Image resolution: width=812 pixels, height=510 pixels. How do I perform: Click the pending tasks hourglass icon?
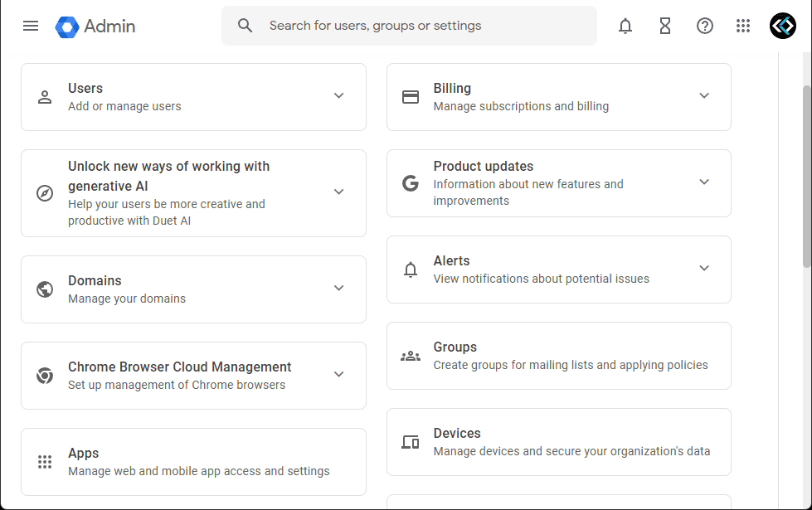[x=664, y=26]
